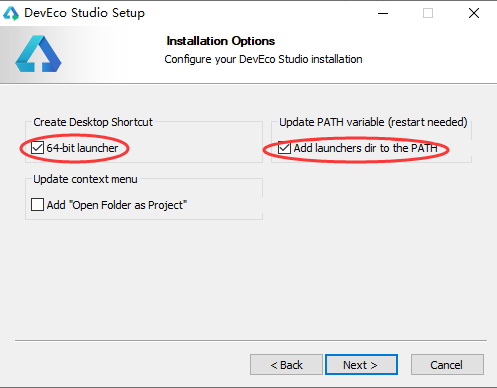Click the "Update context menu" group title
The image size is (497, 388).
pos(85,179)
